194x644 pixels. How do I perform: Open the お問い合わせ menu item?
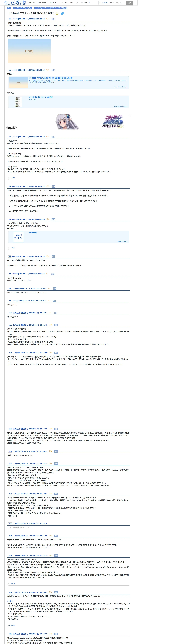pyautogui.click(x=42, y=3)
